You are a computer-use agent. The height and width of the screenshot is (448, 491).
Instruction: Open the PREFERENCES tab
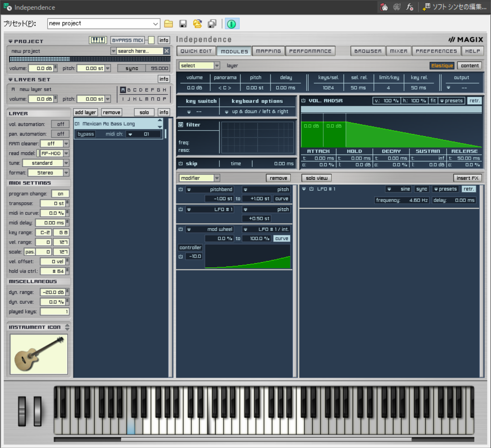pos(436,51)
